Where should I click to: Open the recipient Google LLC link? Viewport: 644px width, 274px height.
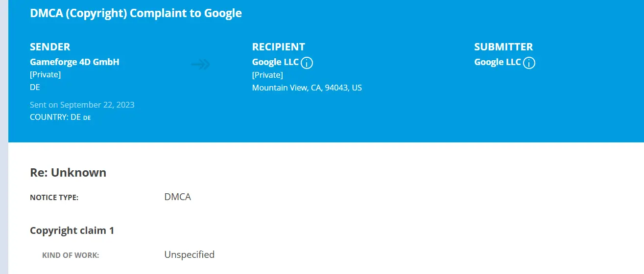[275, 62]
